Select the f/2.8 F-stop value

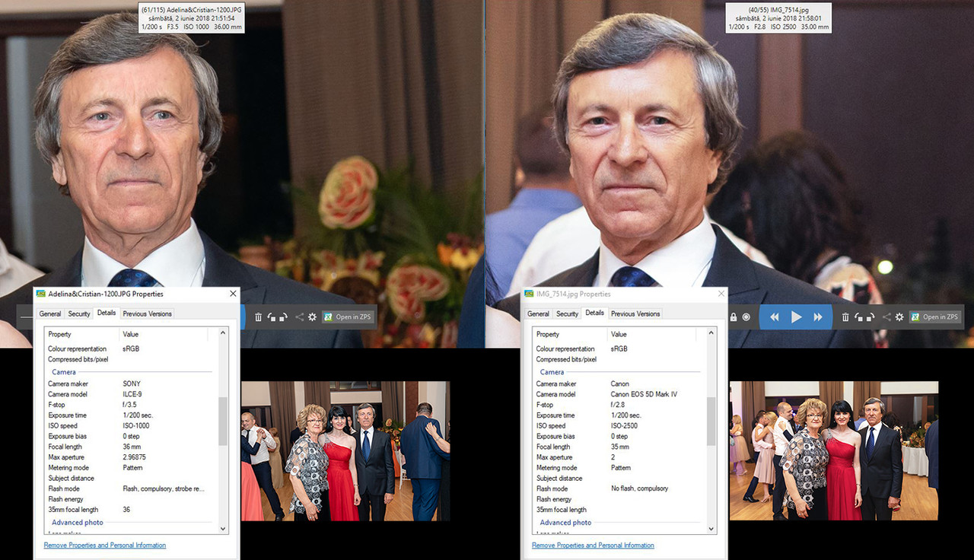(618, 406)
